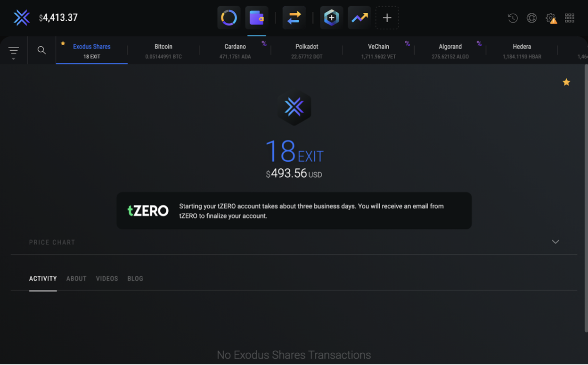
Task: Click the VeChain percent rewards icon
Action: [x=407, y=43]
